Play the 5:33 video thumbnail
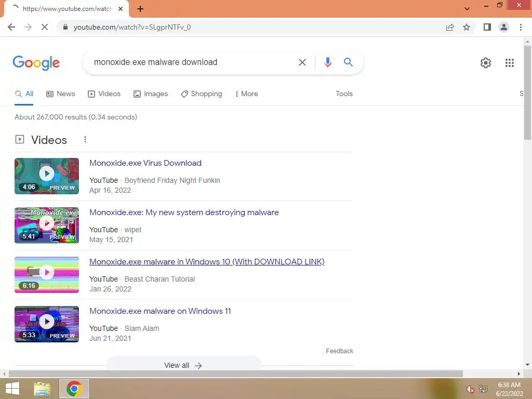 point(47,324)
